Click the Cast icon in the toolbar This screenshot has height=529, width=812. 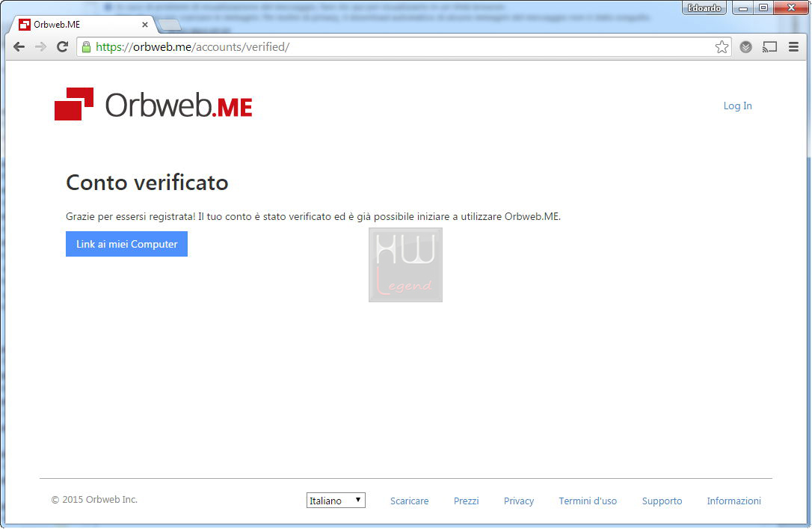tap(769, 47)
